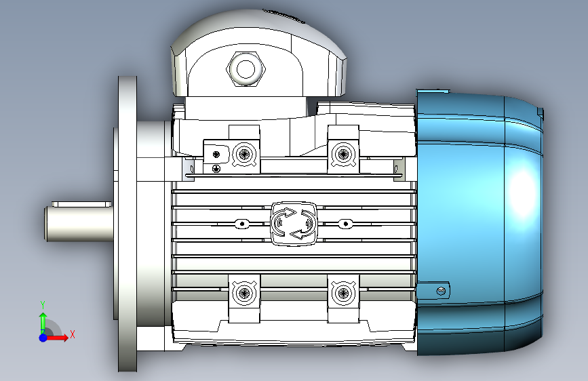Select the slotted hole right of the emblem
The height and width of the screenshot is (381, 588).
pos(345,224)
